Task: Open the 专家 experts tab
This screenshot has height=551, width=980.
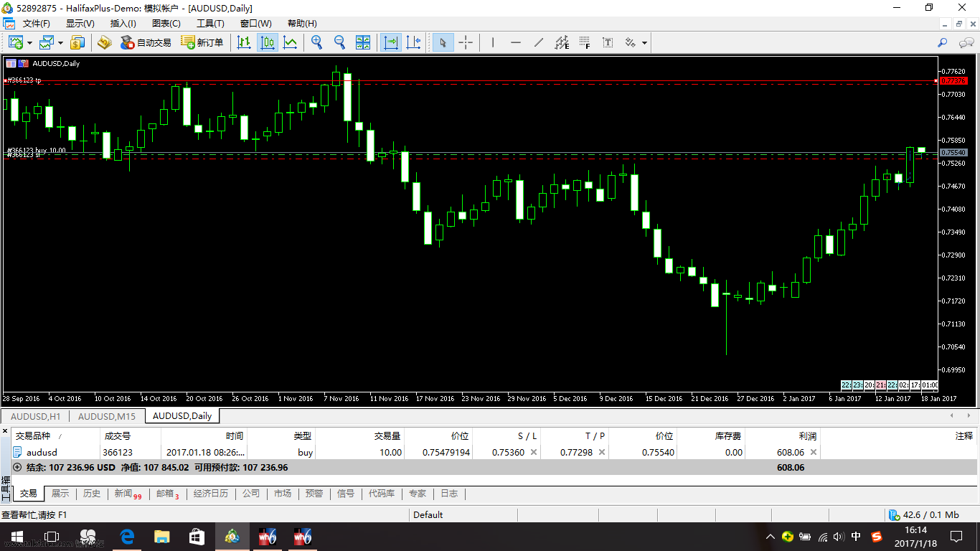Action: pos(418,494)
